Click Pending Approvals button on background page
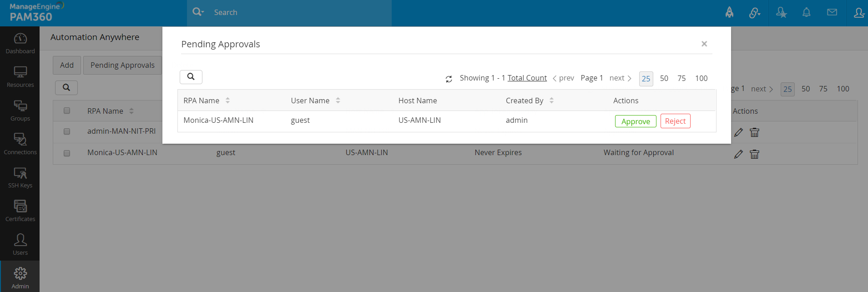Image resolution: width=868 pixels, height=292 pixels. coord(122,65)
